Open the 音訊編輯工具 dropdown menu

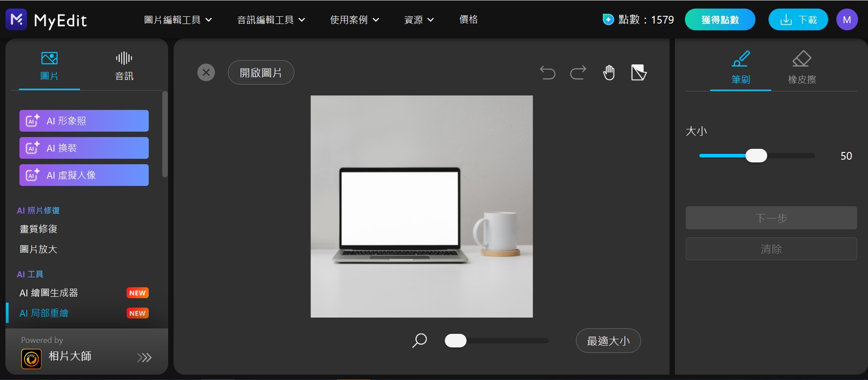click(271, 20)
